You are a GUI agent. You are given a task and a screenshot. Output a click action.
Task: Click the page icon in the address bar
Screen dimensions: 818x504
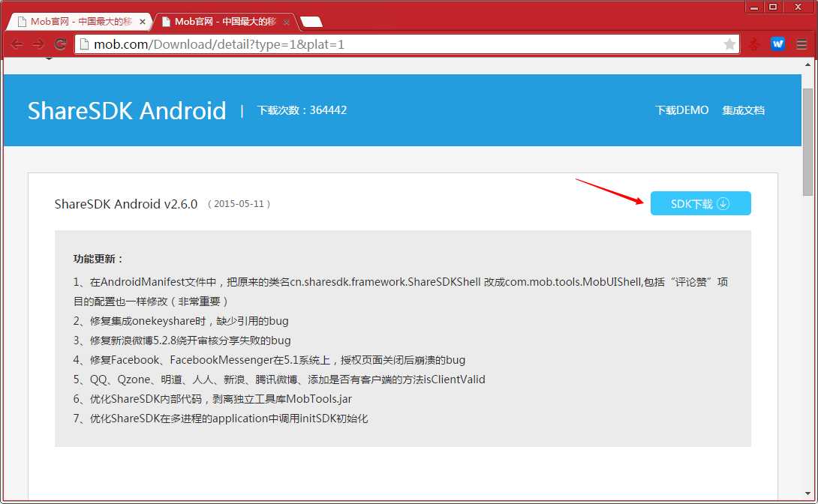(x=84, y=44)
